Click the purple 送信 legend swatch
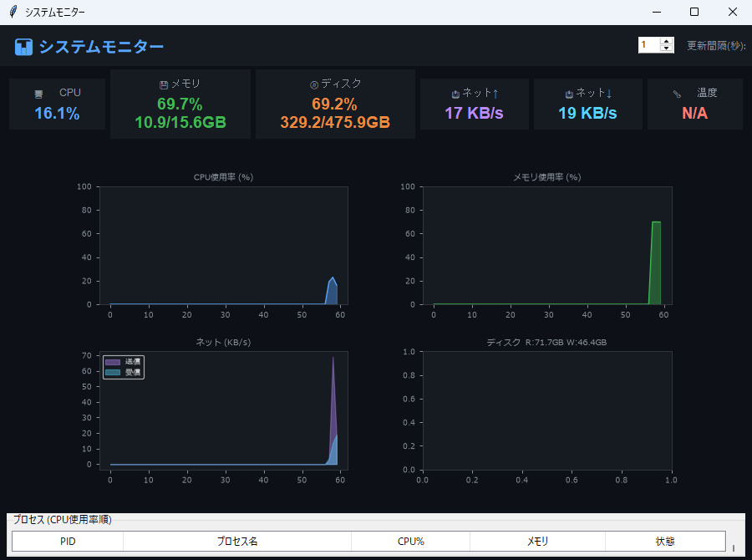The height and width of the screenshot is (560, 752). pos(113,362)
